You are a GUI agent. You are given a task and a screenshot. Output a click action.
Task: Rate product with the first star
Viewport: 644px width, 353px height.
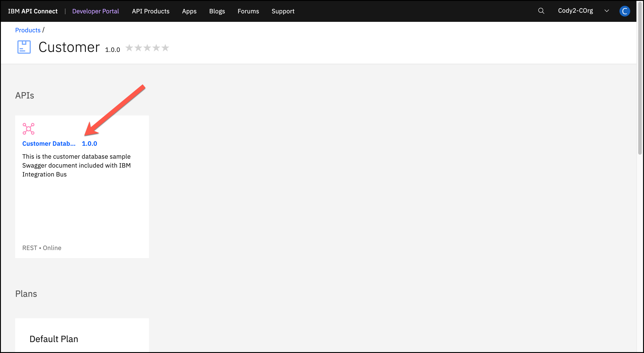pyautogui.click(x=129, y=47)
